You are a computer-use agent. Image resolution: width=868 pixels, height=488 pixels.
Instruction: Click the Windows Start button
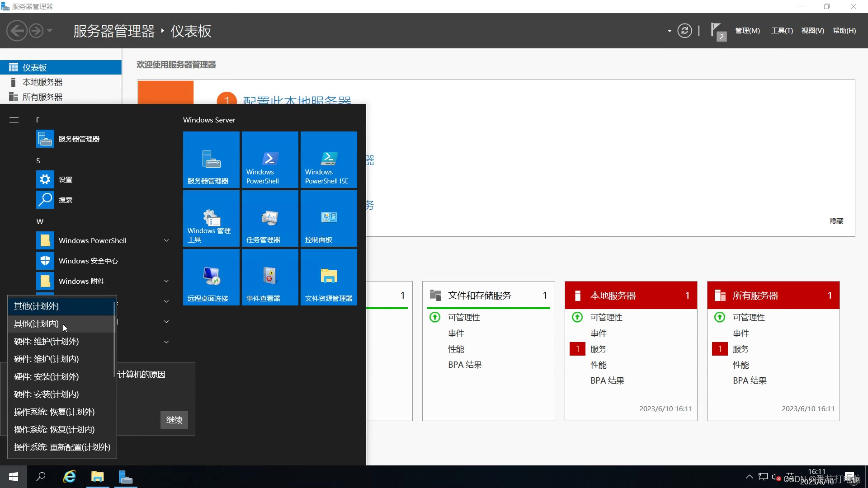tap(14, 477)
